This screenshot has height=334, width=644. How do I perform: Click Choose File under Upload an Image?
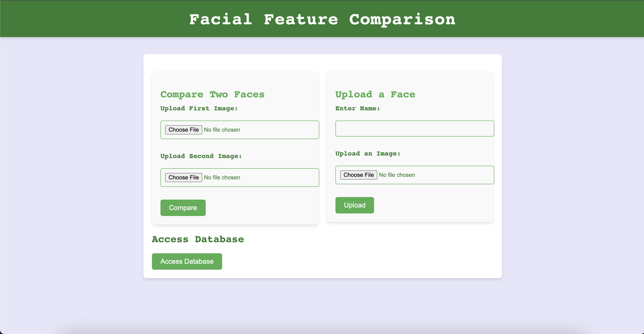coord(358,175)
